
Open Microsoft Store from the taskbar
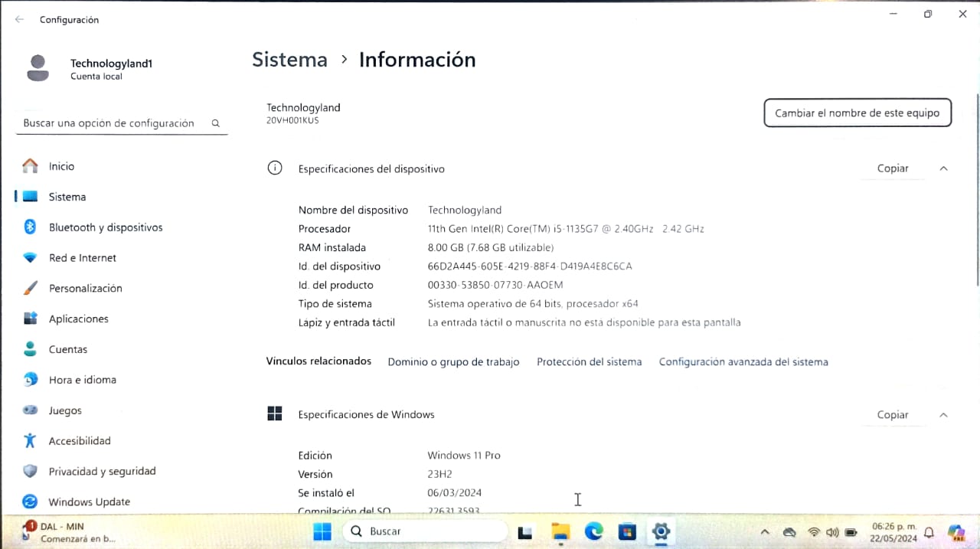coord(627,531)
